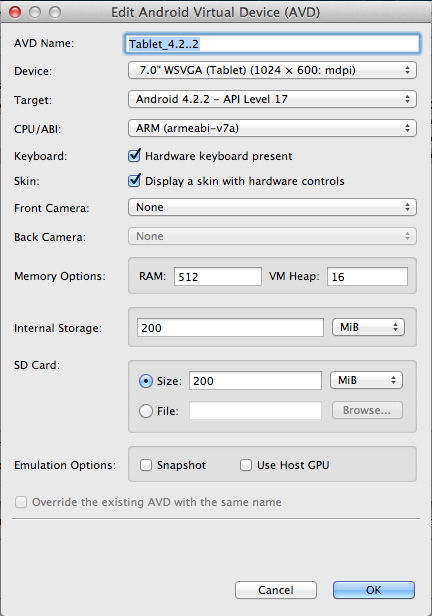Close the Edit AVD dialog window
Screen dimensions: 432x616
(x=15, y=12)
